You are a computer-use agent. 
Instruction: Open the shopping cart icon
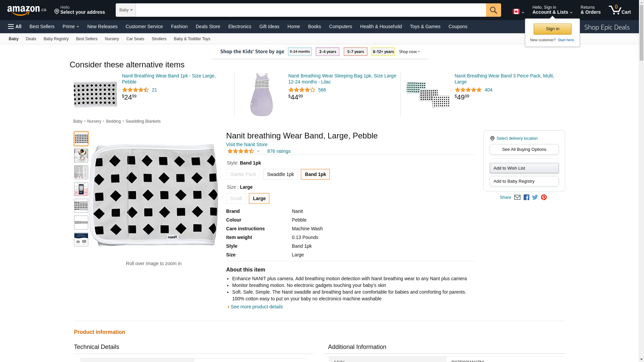(619, 10)
